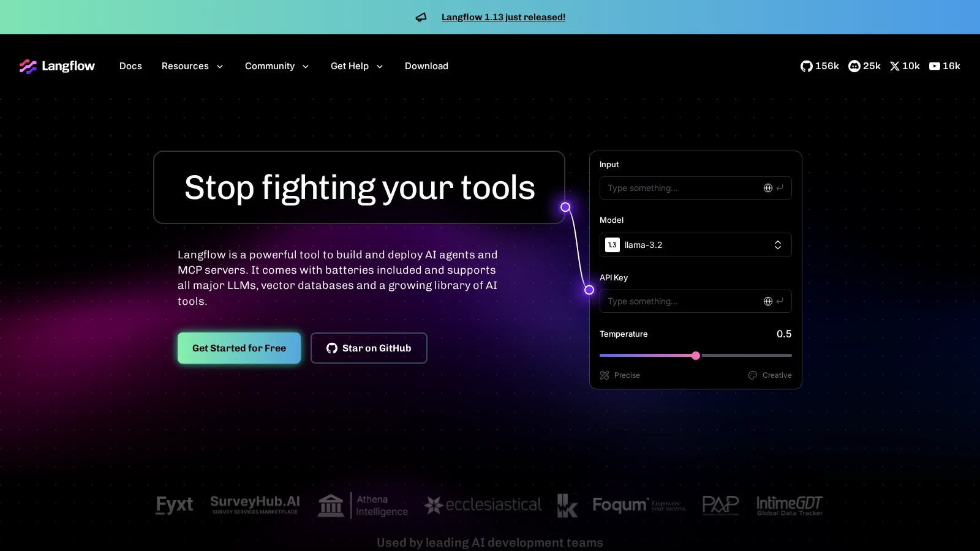Viewport: 980px width, 551px height.
Task: Click the llama-3.2 model logo icon
Action: coord(612,245)
